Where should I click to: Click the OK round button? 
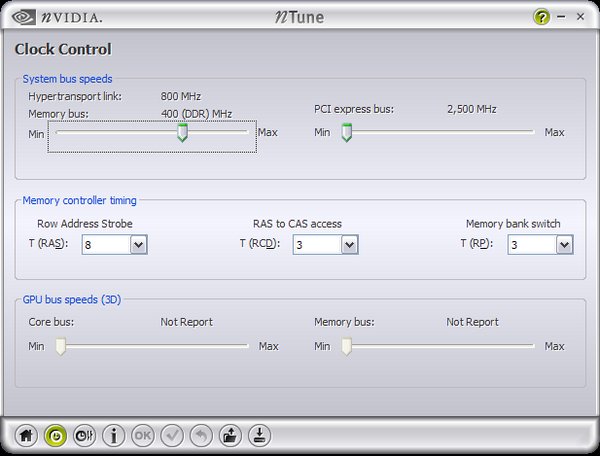click(143, 435)
